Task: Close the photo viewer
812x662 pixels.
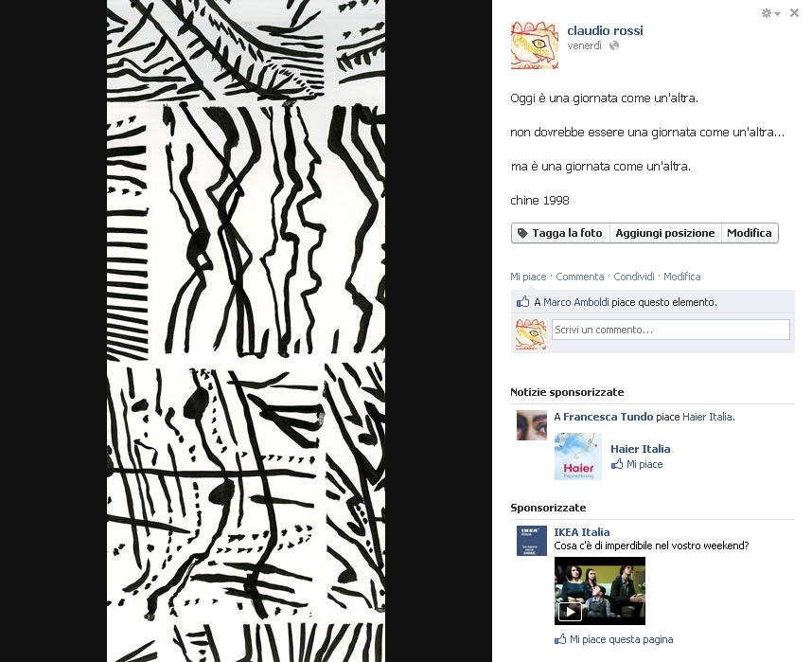Action: click(794, 13)
